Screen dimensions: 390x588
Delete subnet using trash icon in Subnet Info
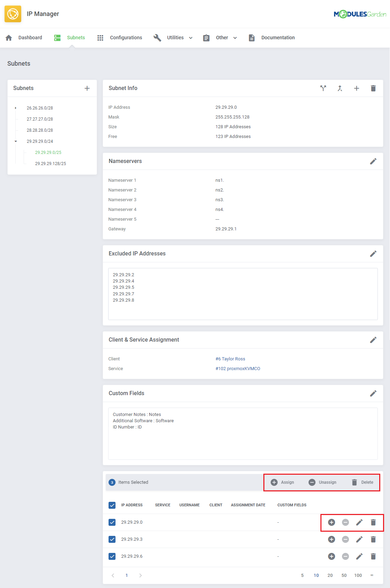[x=373, y=88]
